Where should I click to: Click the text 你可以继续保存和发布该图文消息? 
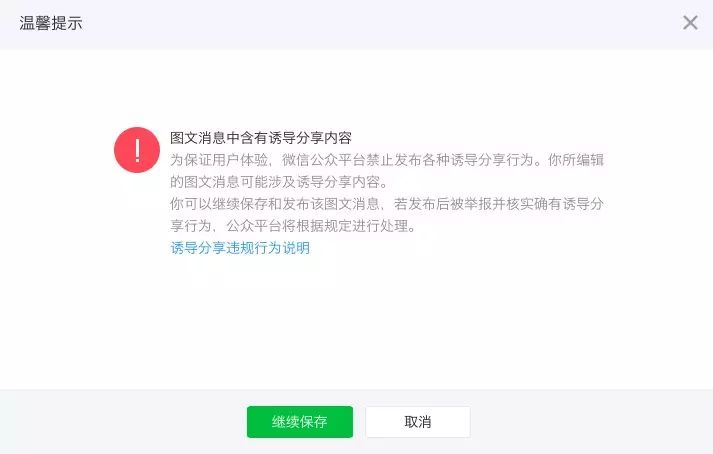pos(275,204)
